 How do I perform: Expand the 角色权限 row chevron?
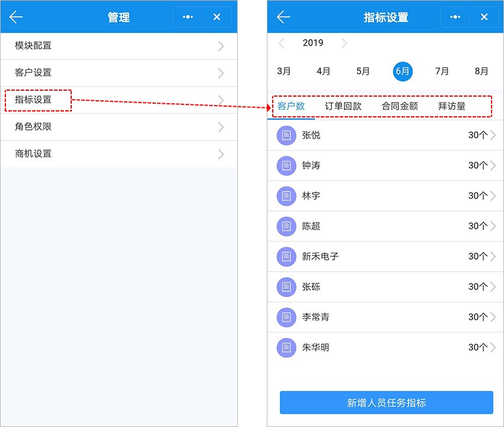(x=221, y=127)
